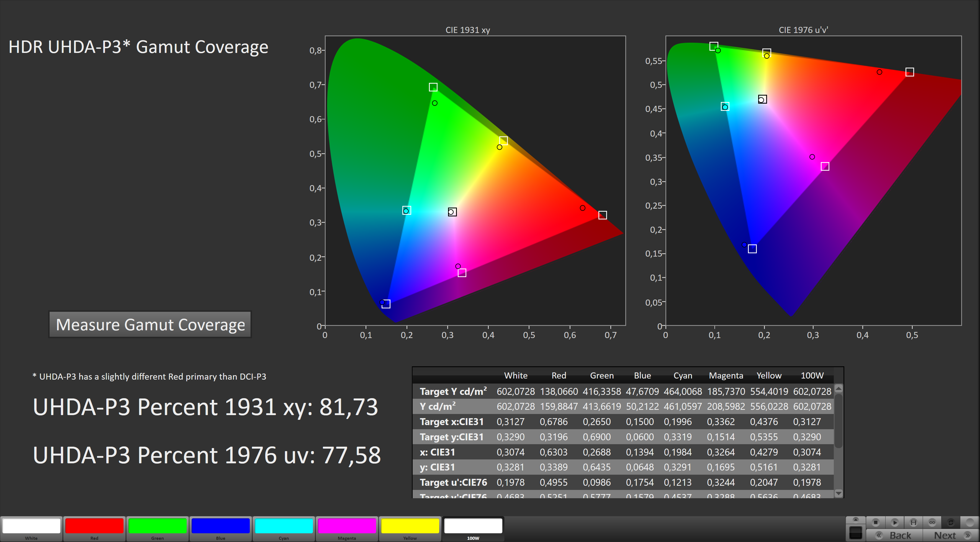Toggle the refresh arrows icon
The image size is (980, 542).
pos(951,522)
